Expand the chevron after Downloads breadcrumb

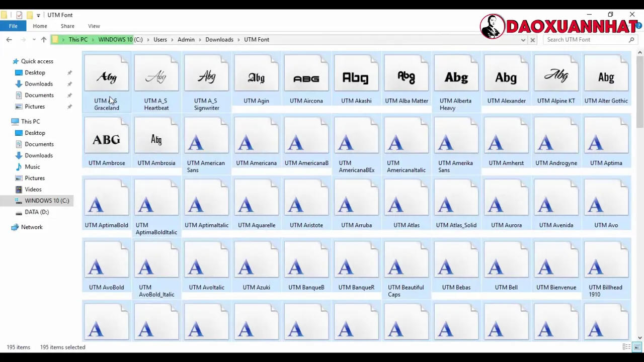(x=238, y=40)
